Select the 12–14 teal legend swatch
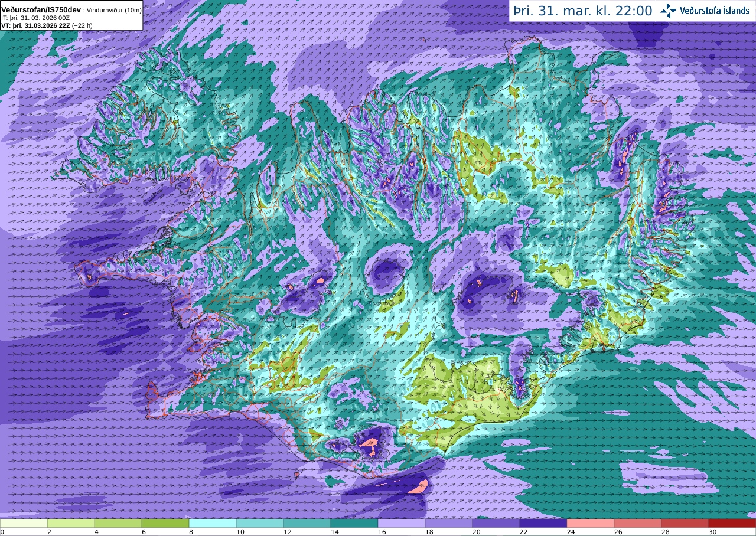This screenshot has height=536, width=756. point(307,523)
